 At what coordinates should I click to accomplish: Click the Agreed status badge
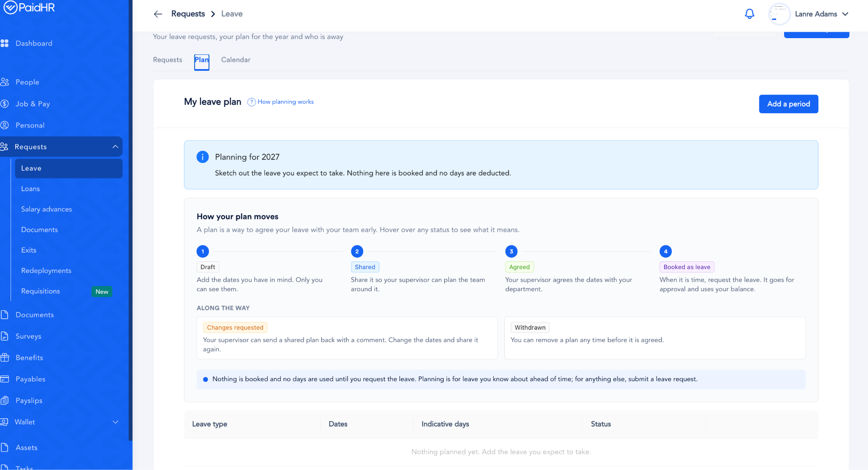(519, 267)
